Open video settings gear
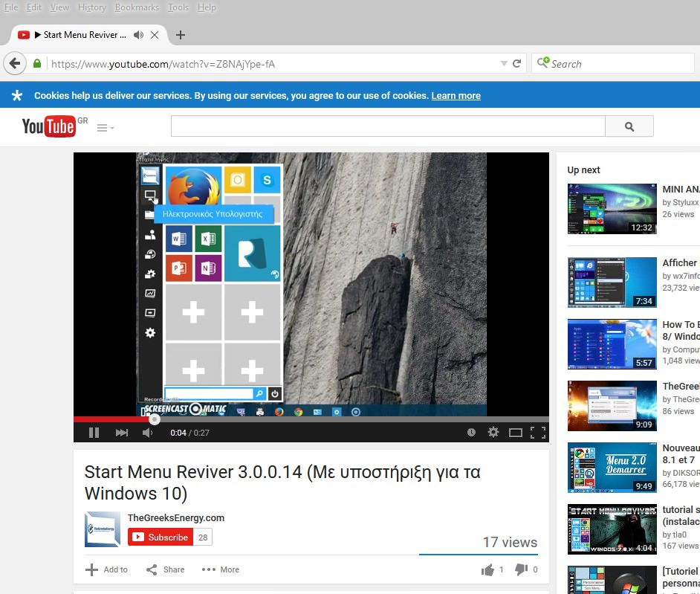Viewport: 700px width, 594px height. click(x=493, y=432)
